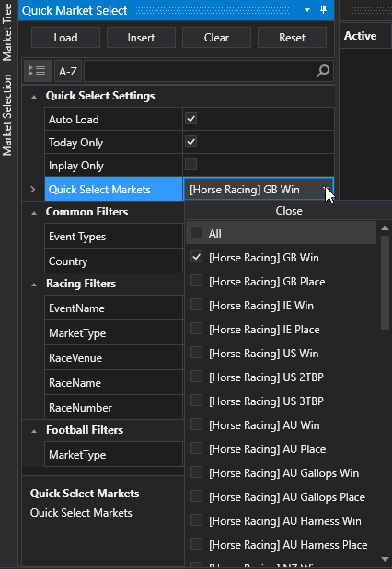Screen dimensions: 392x569
Task: Check the [Horse Racing] IE Win option
Action: pos(196,305)
